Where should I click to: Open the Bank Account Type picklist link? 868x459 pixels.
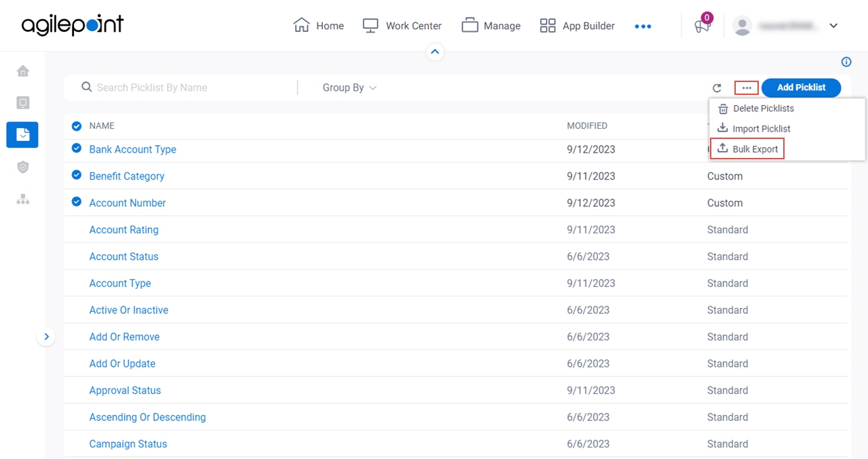tap(133, 149)
